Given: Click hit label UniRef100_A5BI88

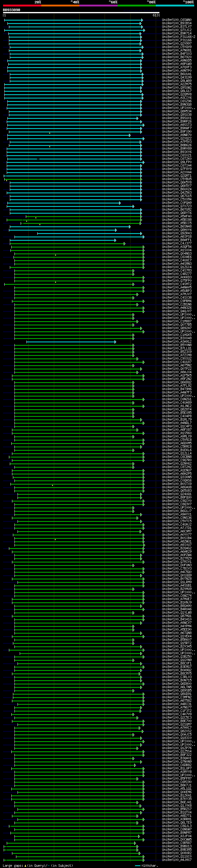Looking at the screenshot, I should [177, 220].
